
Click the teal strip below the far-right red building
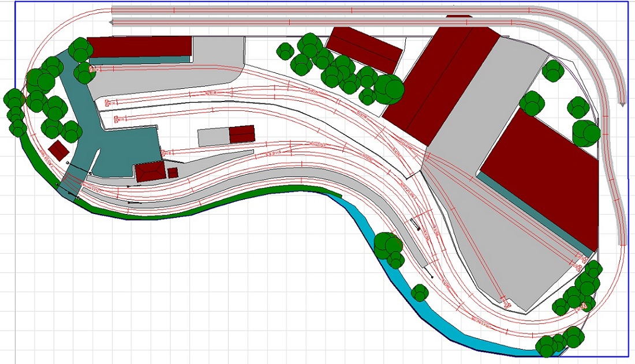tap(537, 216)
